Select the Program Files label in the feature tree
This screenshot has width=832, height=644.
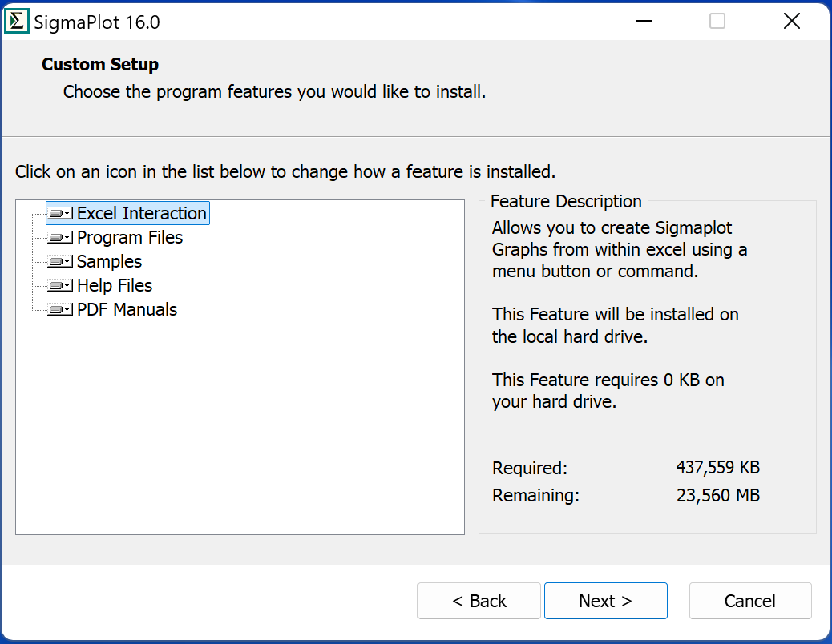coord(130,237)
